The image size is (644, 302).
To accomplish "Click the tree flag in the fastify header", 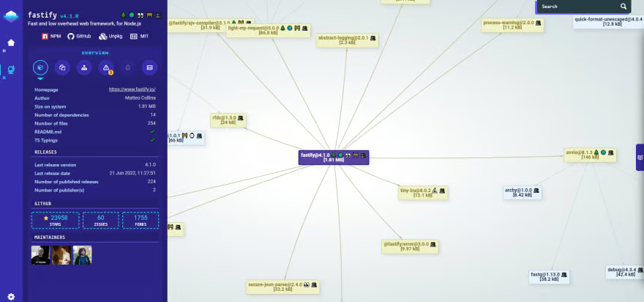I will [x=124, y=15].
